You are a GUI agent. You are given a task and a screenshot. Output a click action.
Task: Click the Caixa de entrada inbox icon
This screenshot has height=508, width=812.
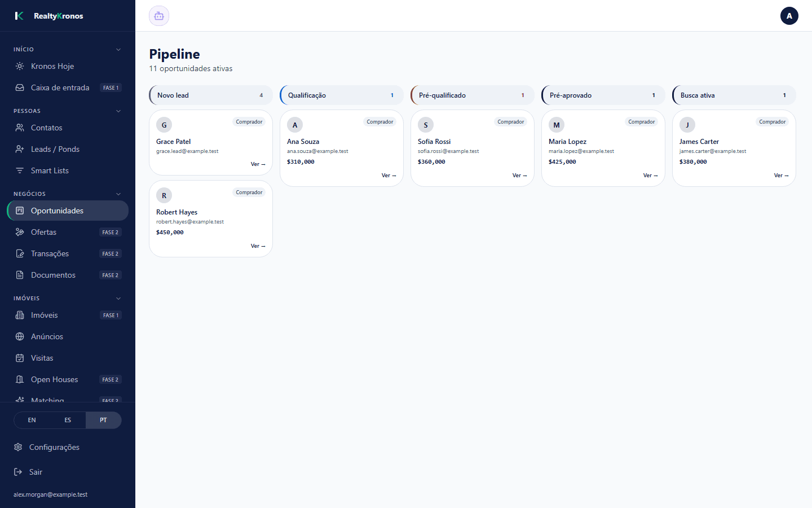[x=20, y=87]
